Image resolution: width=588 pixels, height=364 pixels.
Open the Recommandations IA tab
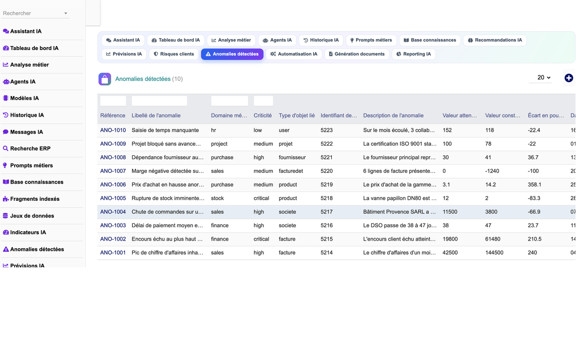point(495,40)
